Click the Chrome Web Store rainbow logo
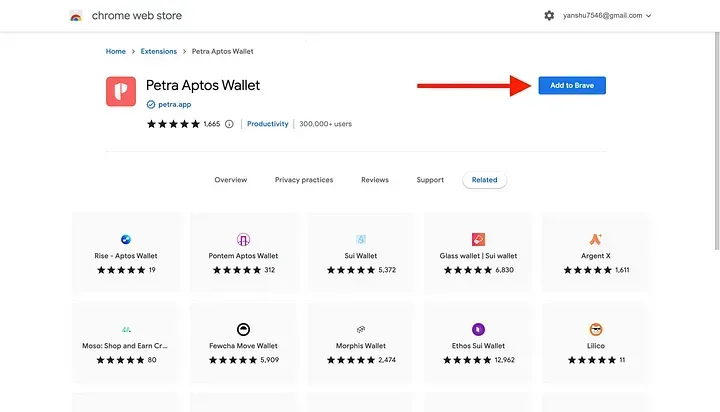 [x=76, y=16]
